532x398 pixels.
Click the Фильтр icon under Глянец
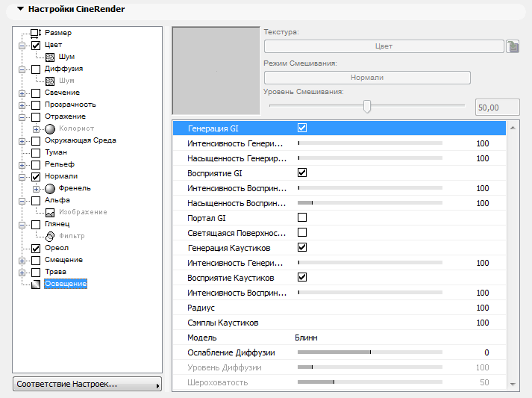50,237
